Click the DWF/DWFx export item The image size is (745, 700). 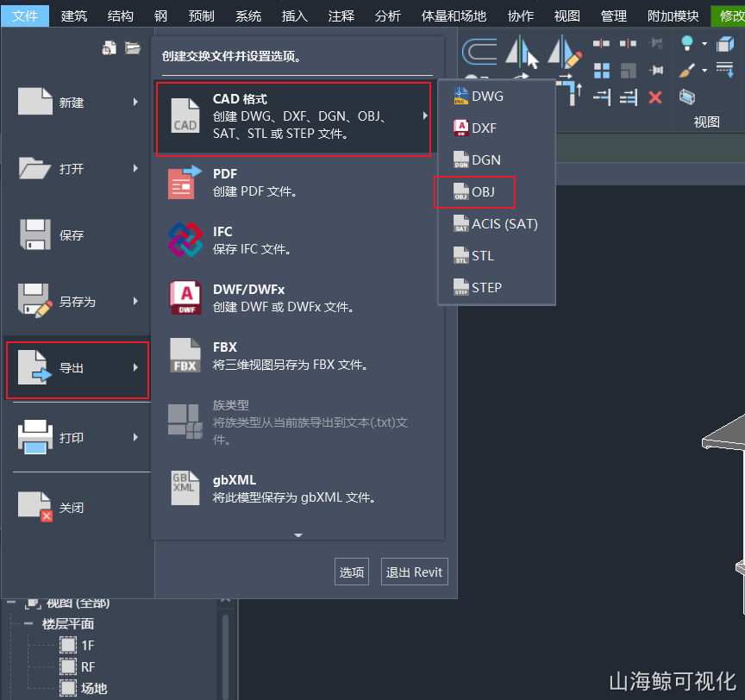click(297, 298)
